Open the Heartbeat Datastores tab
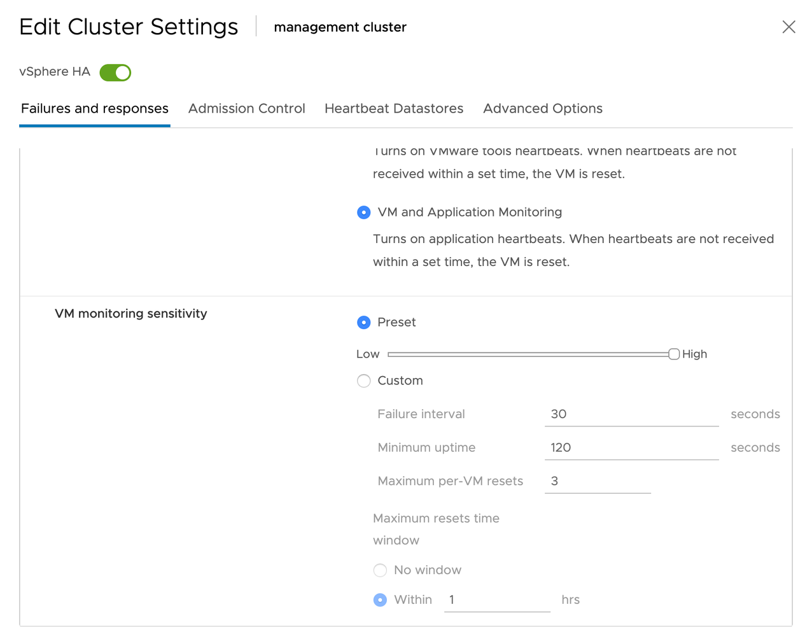This screenshot has width=812, height=644. click(393, 108)
